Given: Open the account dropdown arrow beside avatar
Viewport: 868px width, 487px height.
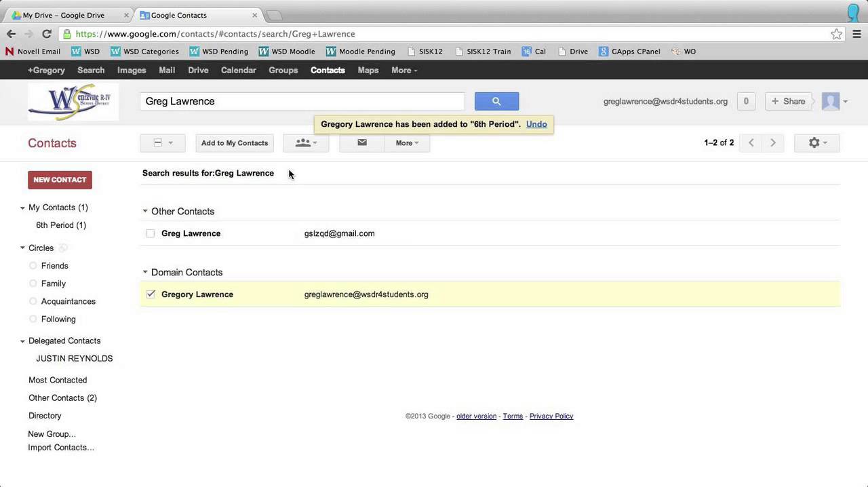Looking at the screenshot, I should coord(845,102).
